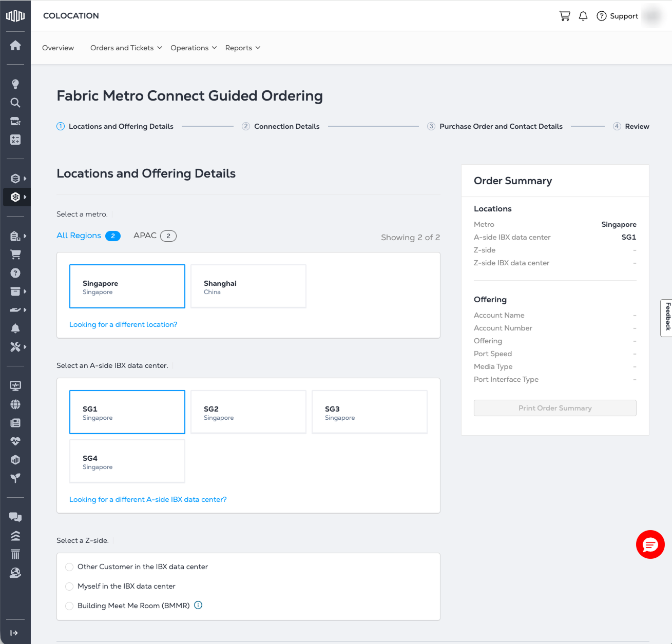Click Looking for a different location link
The width and height of the screenshot is (672, 644).
click(123, 324)
